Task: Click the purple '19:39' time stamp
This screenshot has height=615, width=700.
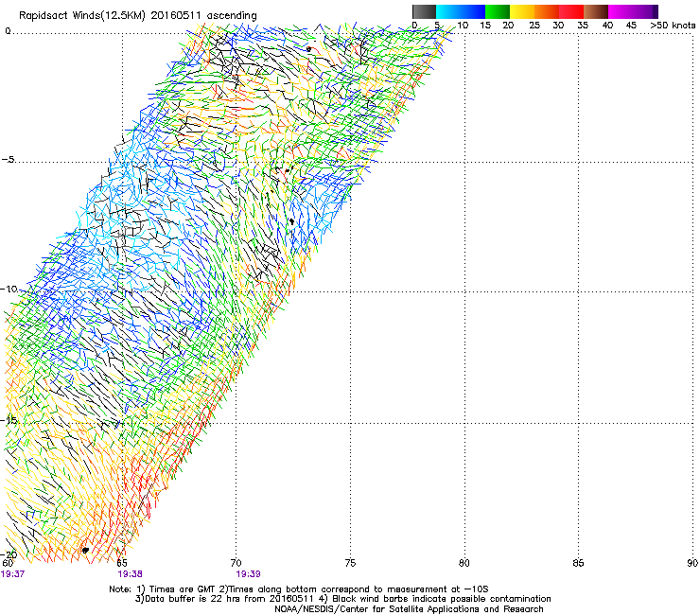Action: [x=248, y=574]
